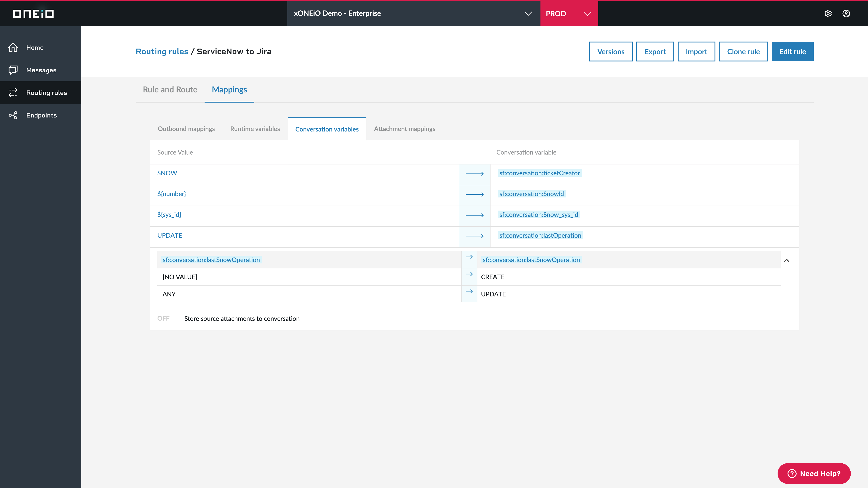Open Routing rules in sidebar
The width and height of the screenshot is (868, 488).
(x=40, y=93)
